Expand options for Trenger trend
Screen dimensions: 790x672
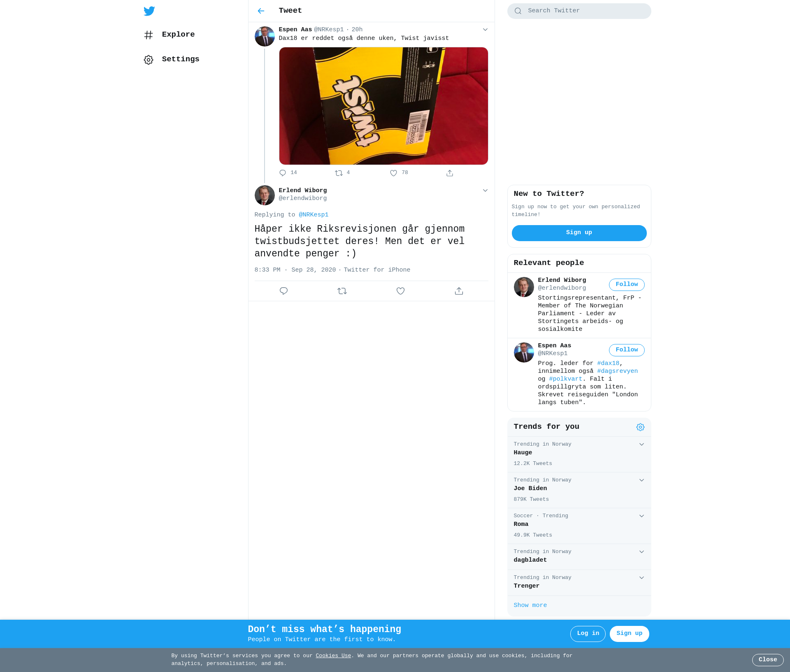pos(641,578)
